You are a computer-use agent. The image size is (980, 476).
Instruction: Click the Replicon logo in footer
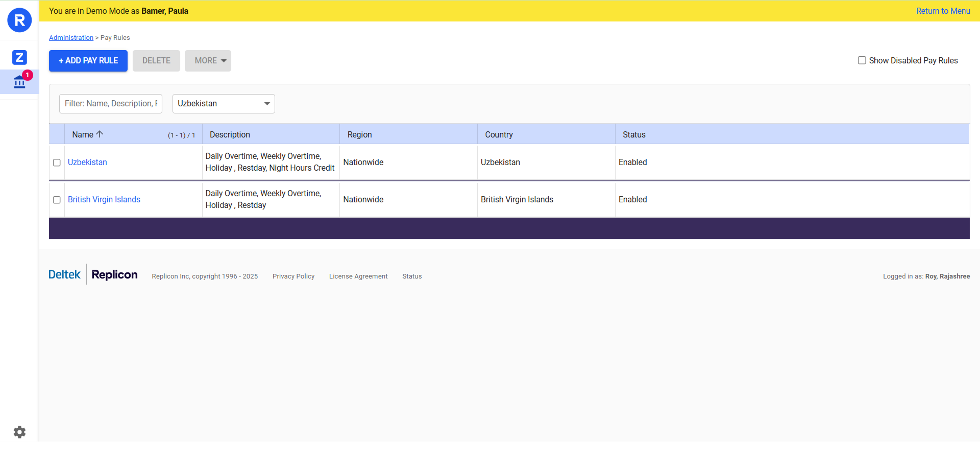[x=114, y=274]
